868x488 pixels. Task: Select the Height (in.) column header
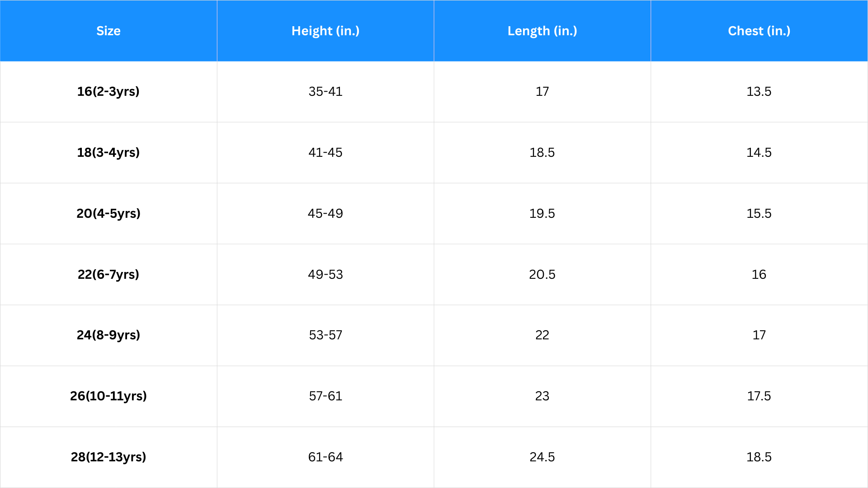325,31
